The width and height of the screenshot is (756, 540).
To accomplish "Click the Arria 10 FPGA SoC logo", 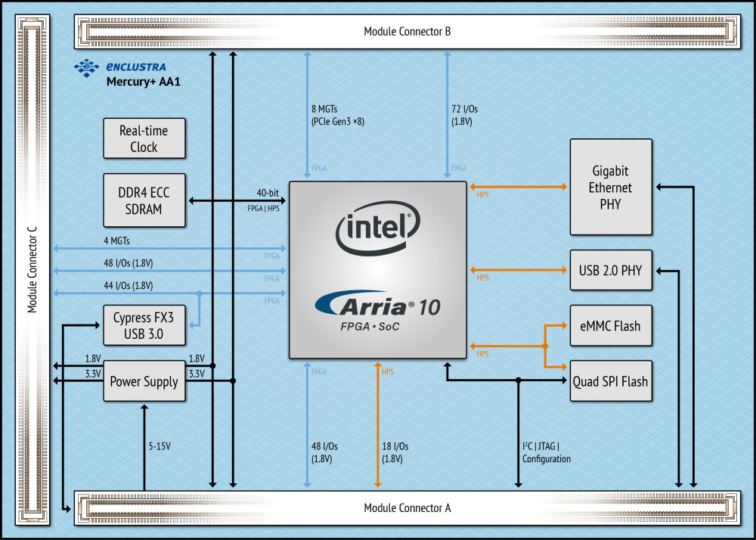I will click(377, 312).
